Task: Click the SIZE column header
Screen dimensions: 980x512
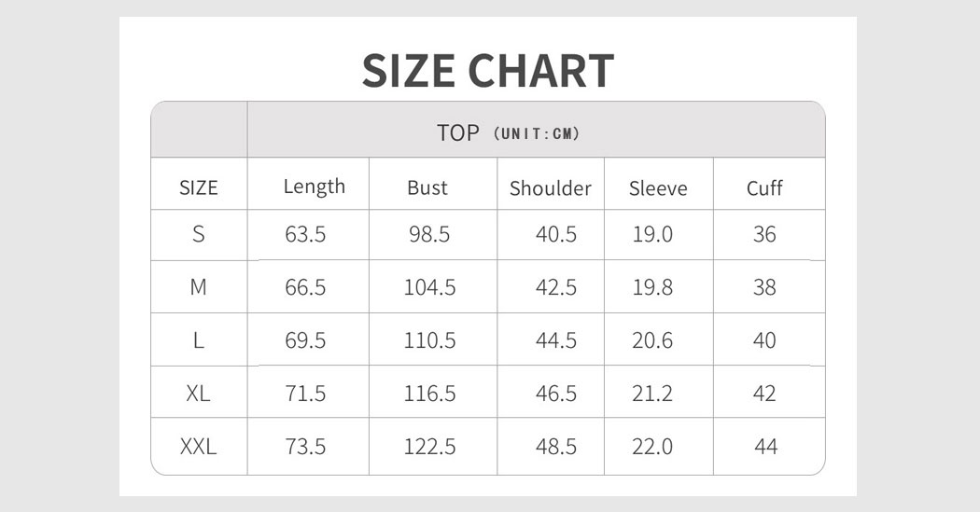Action: coord(199,188)
